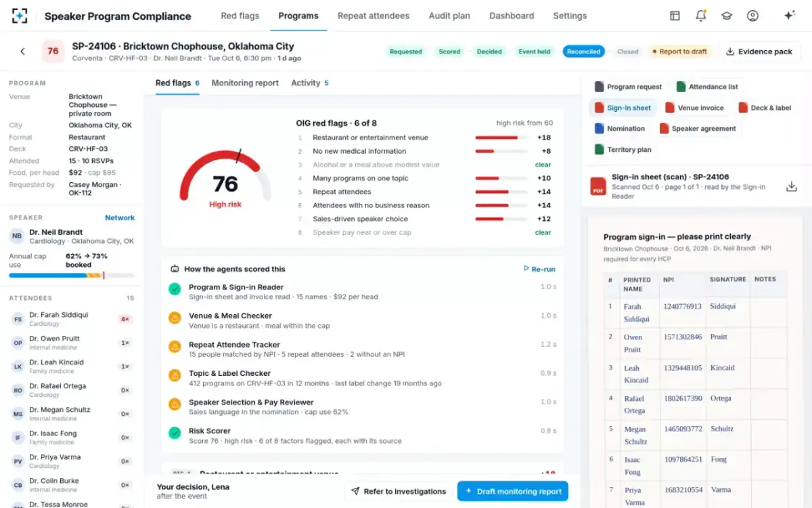Open Speaker agreement document
Image resolution: width=812 pixels, height=508 pixels.
[698, 128]
